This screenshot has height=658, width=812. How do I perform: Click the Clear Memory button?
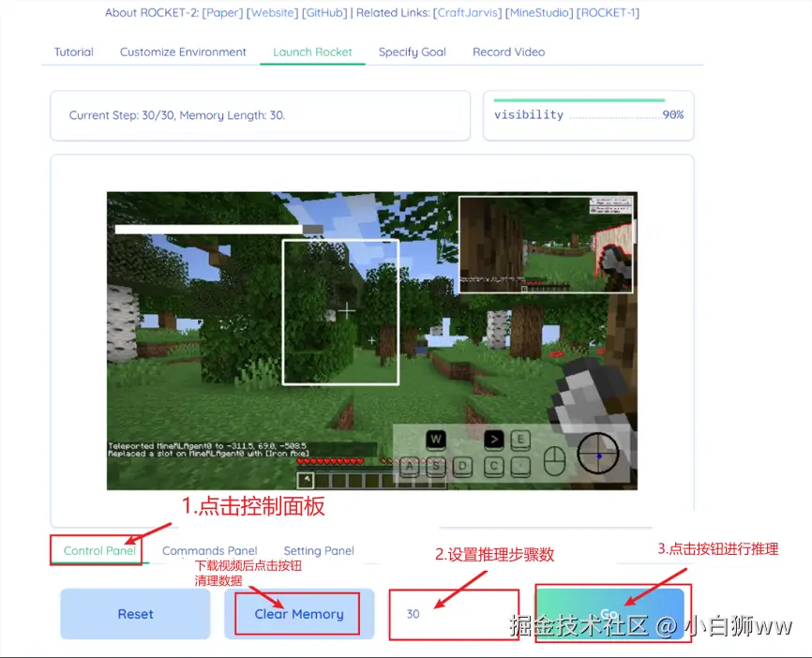point(299,614)
